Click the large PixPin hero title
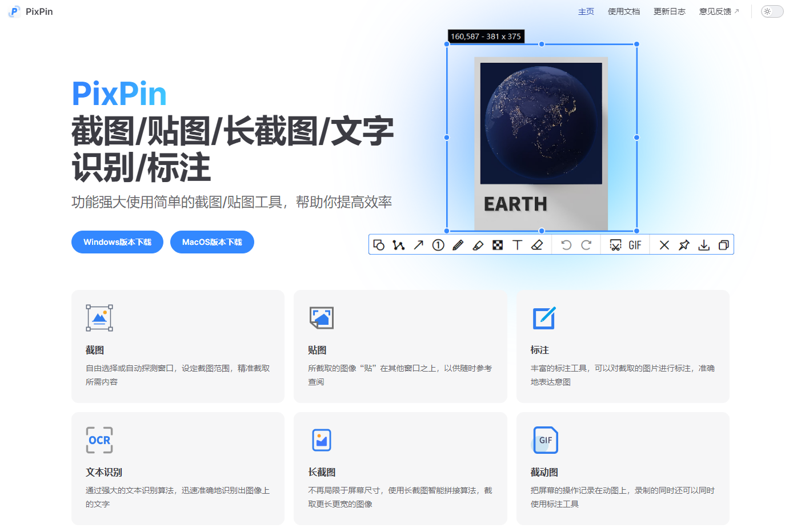Screen dimensions: 789x532 tap(119, 94)
